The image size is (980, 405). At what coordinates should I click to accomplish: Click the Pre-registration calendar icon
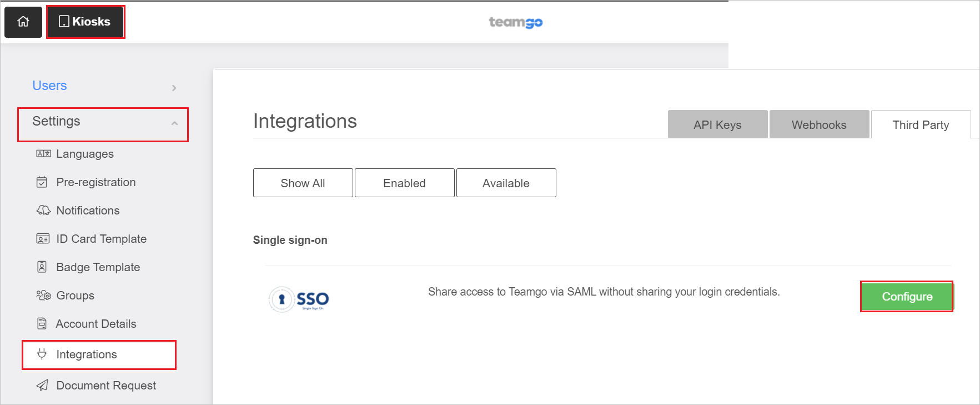[x=42, y=182]
